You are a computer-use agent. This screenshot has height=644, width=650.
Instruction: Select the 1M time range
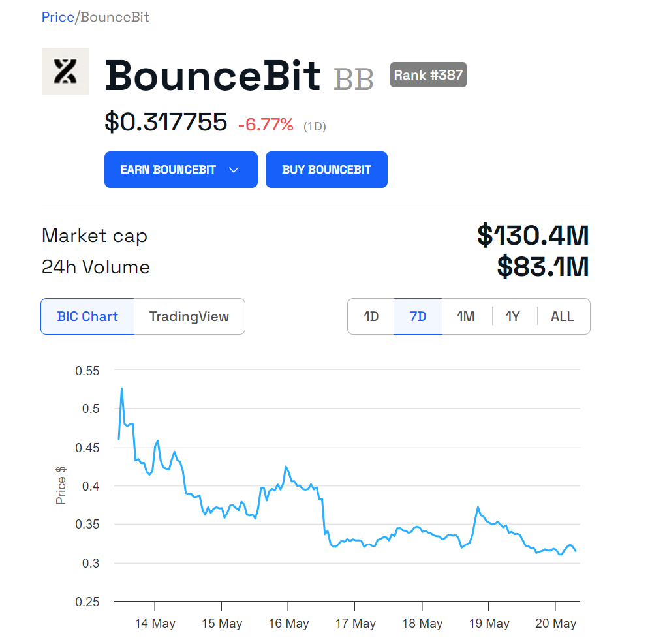click(x=466, y=316)
